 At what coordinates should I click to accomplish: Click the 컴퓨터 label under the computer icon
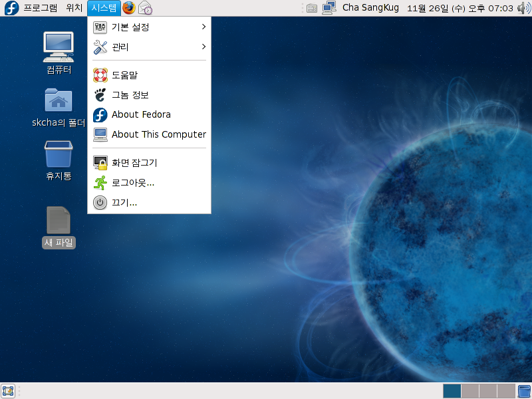(59, 70)
